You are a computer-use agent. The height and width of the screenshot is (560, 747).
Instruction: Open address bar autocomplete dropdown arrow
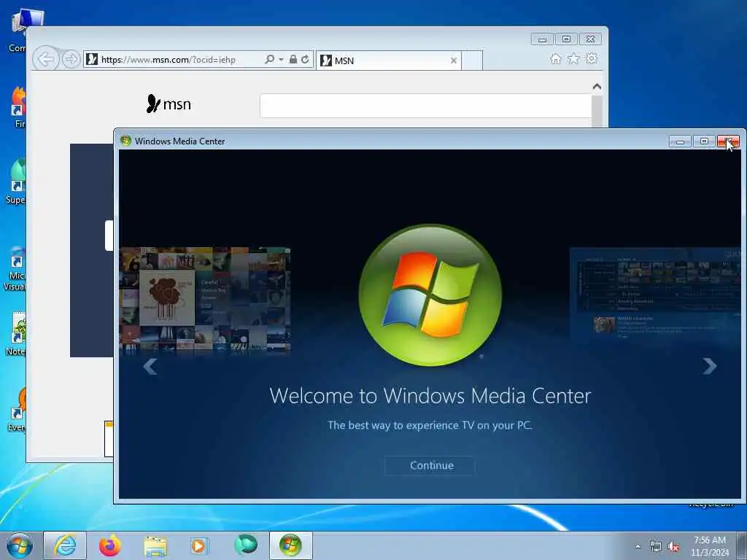coord(281,60)
